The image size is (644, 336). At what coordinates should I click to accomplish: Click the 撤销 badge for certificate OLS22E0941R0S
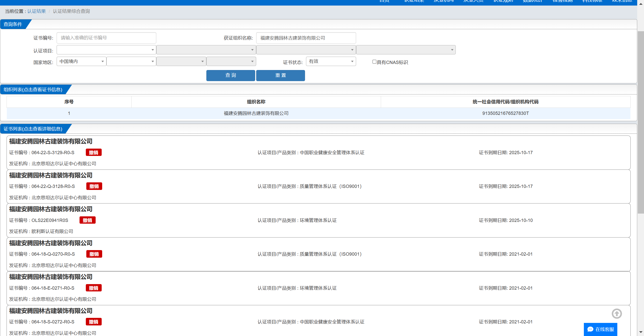(x=87, y=220)
